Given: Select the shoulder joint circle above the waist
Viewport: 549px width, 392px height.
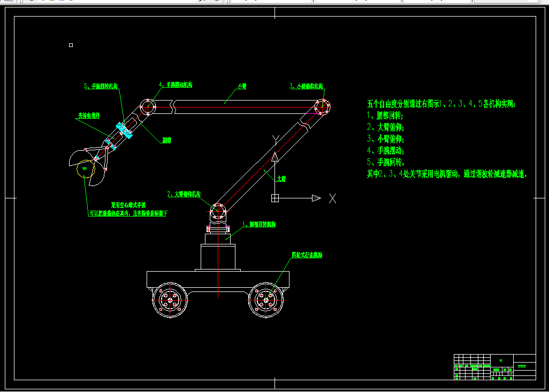Looking at the screenshot, I should [x=219, y=211].
